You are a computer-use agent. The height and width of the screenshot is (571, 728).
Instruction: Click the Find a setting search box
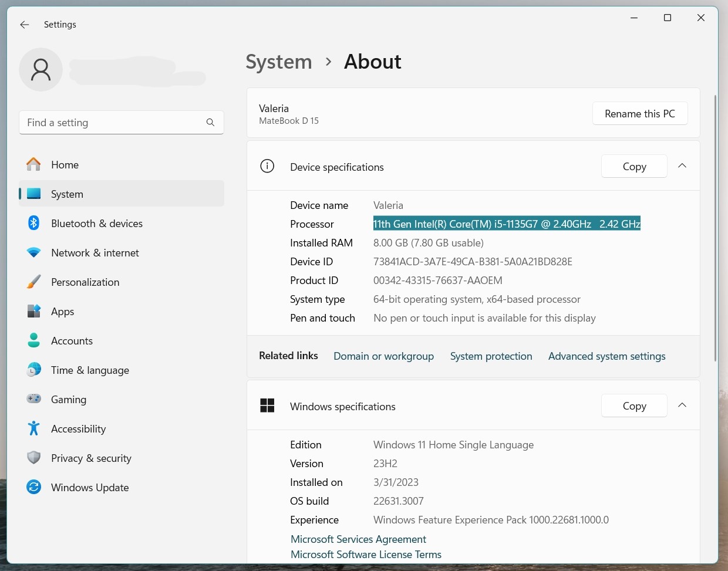point(114,123)
